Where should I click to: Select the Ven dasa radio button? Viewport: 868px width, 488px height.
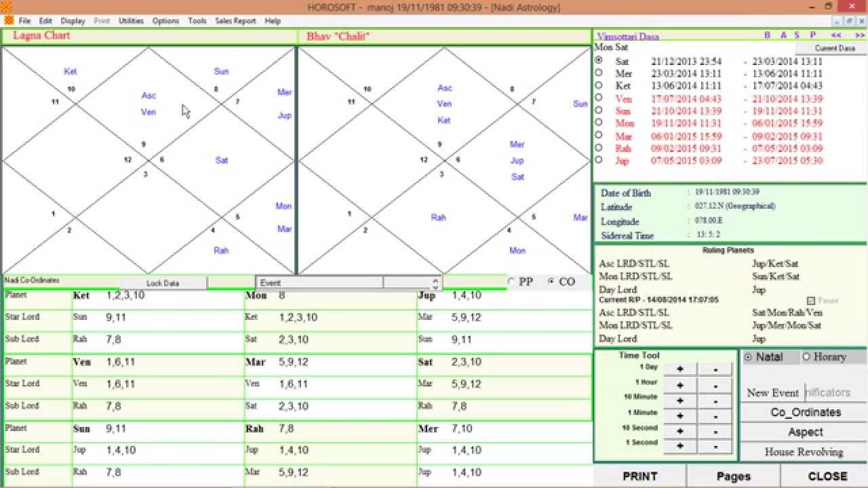point(599,97)
